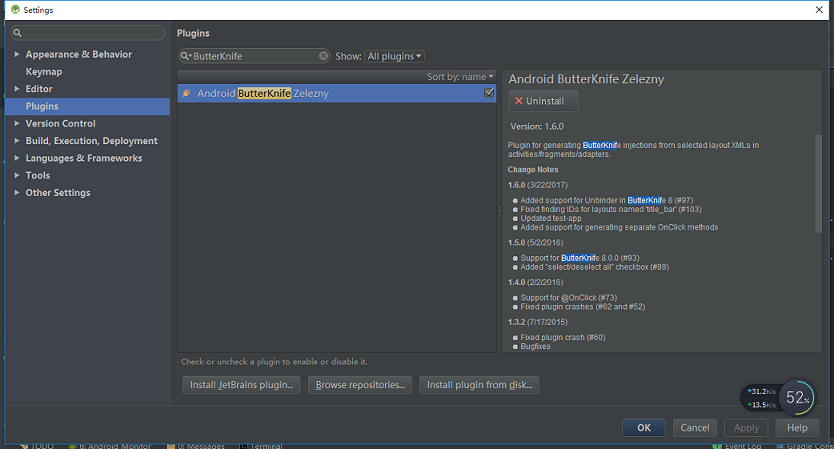This screenshot has width=834, height=449.
Task: Click the splitter handle between list and details
Action: point(499,211)
